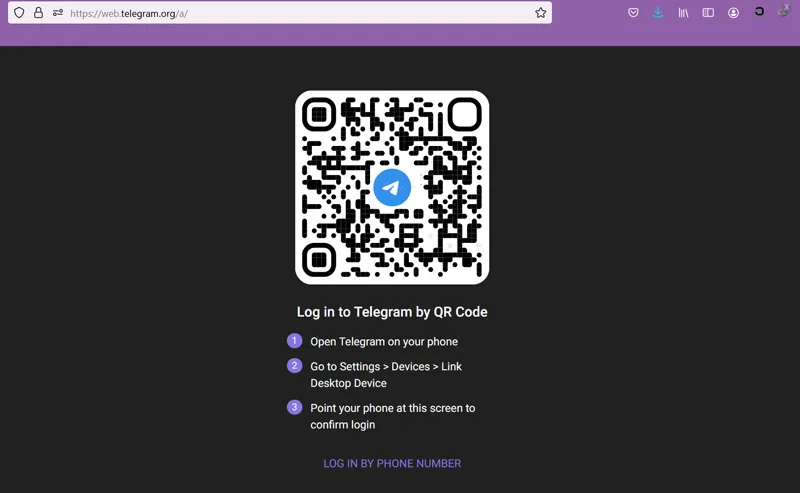Image resolution: width=800 pixels, height=493 pixels.
Task: Bookmark this page with the star icon
Action: click(x=540, y=13)
